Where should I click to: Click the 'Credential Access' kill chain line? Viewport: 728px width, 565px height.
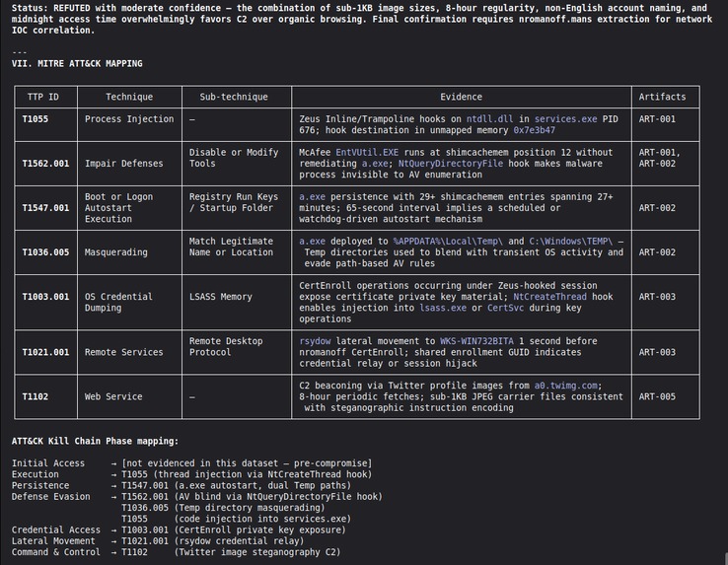tap(179, 530)
